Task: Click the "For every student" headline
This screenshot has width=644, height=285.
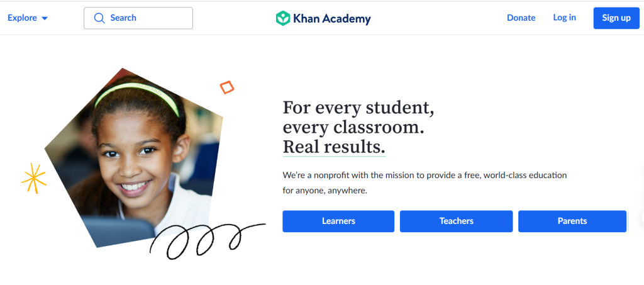Action: point(358,108)
